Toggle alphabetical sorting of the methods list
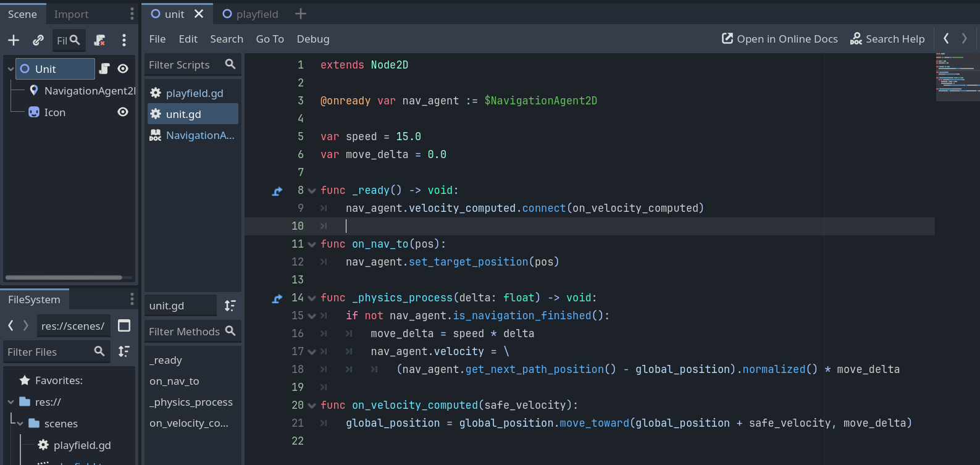 tap(230, 306)
